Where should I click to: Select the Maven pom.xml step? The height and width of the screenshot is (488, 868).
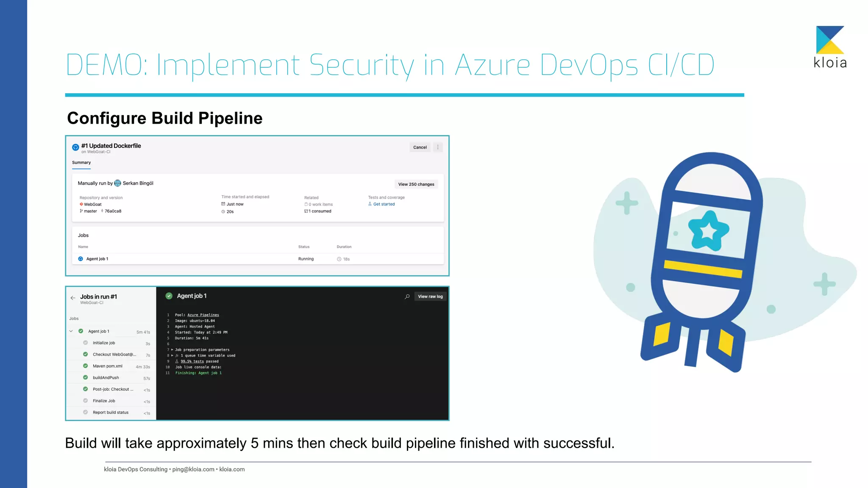[x=110, y=366]
